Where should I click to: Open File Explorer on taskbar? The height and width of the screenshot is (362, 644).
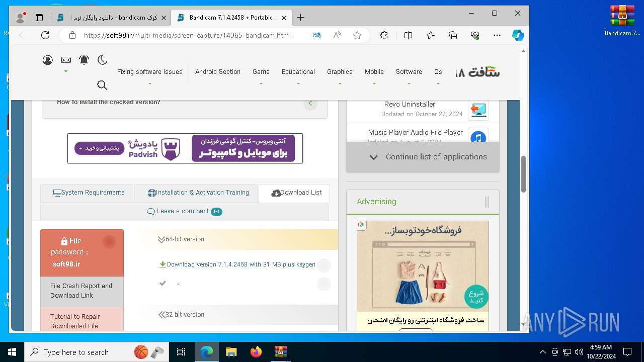[231, 352]
